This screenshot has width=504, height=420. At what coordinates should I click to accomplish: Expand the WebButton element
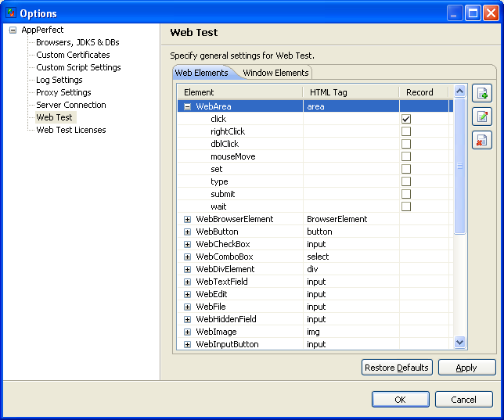click(187, 232)
